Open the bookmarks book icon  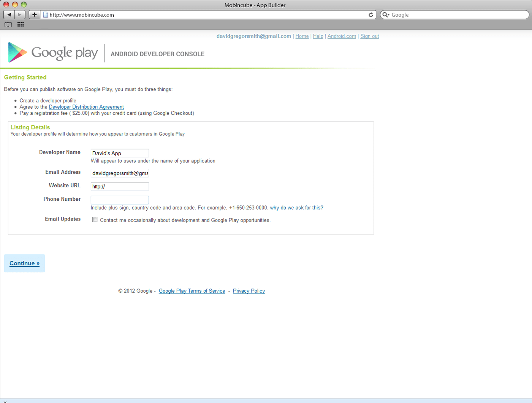coord(8,24)
